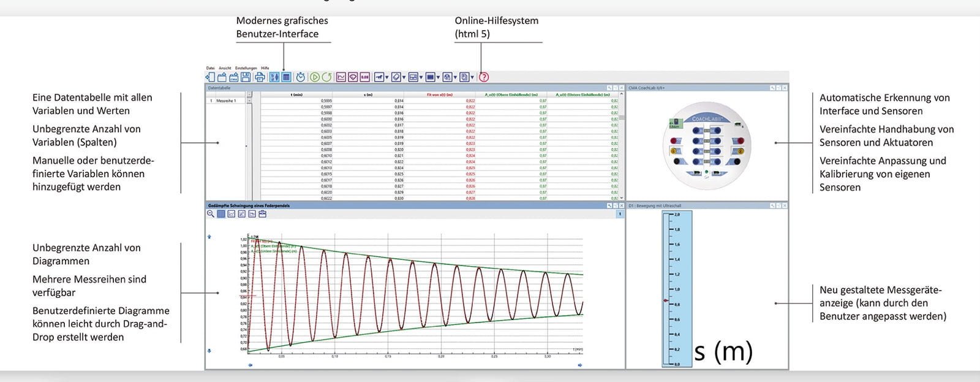Click the Save disk icon
Viewport: 980px width, 382px height.
[x=246, y=77]
